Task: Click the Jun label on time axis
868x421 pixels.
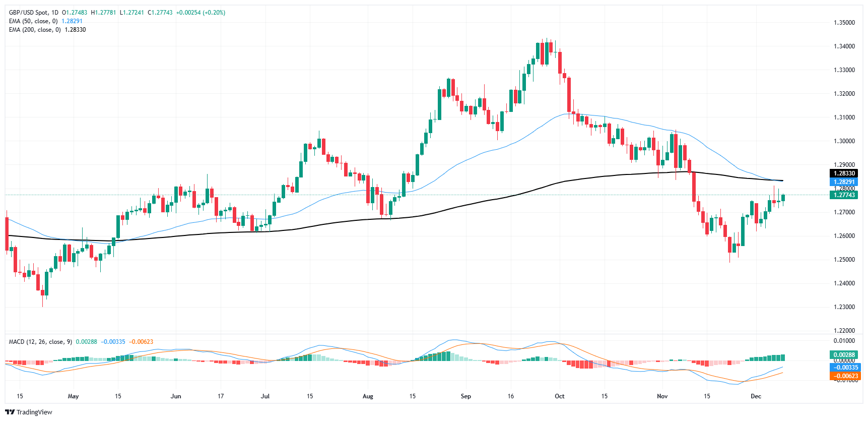Action: point(176,396)
